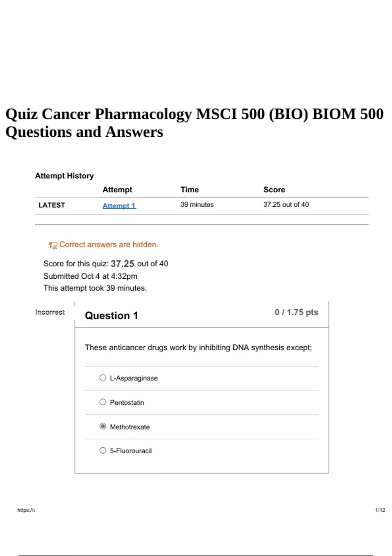Click the Time column header
This screenshot has width=392, height=556.
(x=189, y=190)
